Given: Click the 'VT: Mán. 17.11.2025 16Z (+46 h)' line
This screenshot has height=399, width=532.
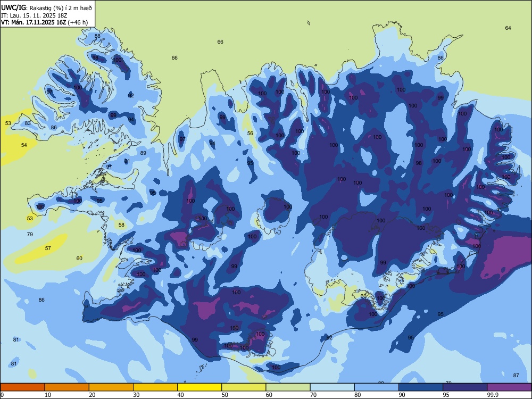Looking at the screenshot, I should (x=45, y=22).
